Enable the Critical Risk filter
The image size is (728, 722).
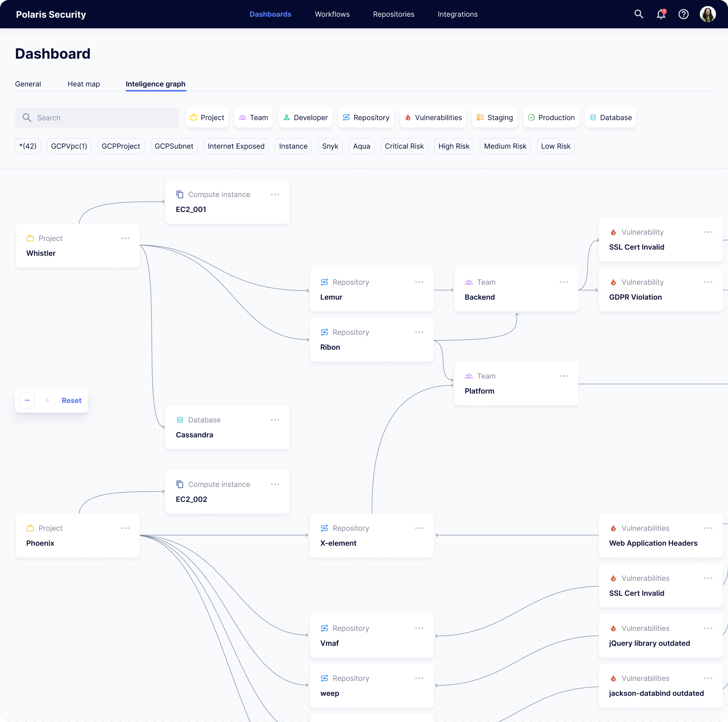pyautogui.click(x=404, y=146)
